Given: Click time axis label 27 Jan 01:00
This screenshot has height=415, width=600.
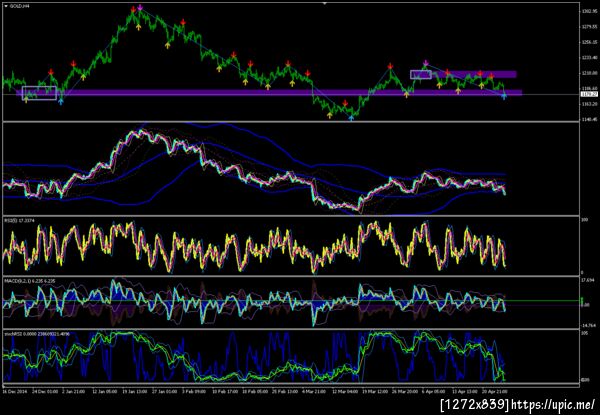Looking at the screenshot, I should pos(165,392).
